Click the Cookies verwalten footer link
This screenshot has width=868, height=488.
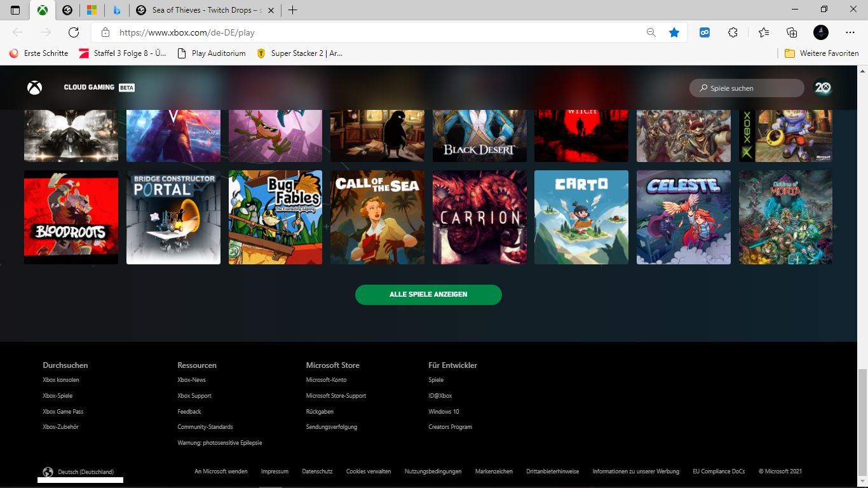(369, 471)
